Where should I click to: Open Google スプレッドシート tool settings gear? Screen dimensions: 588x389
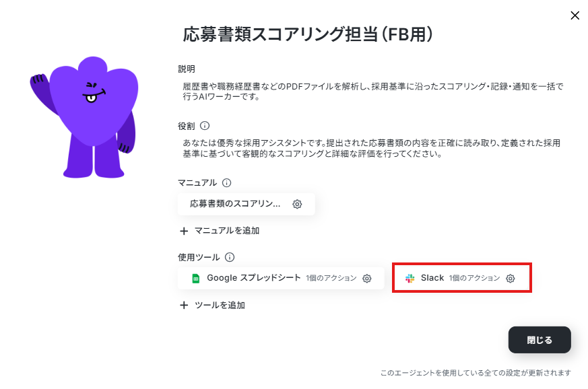coord(367,279)
